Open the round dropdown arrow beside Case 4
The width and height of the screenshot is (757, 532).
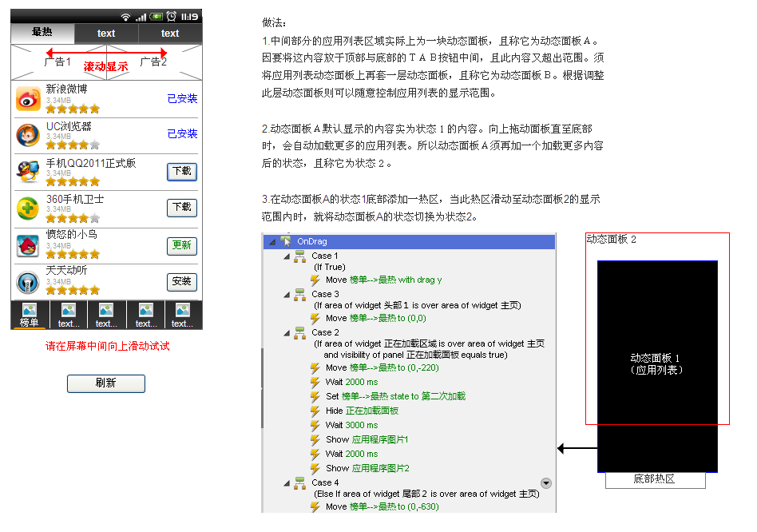pos(546,483)
